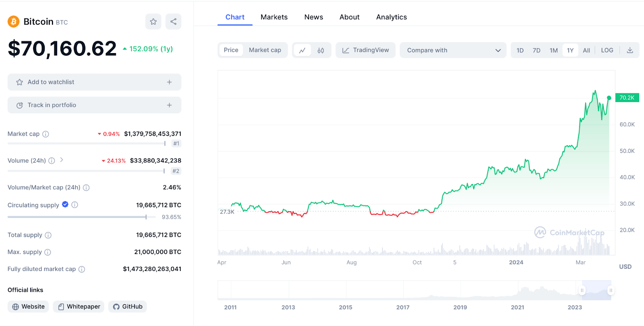The height and width of the screenshot is (326, 644).
Task: Open the Total supply info icon
Action: click(48, 235)
